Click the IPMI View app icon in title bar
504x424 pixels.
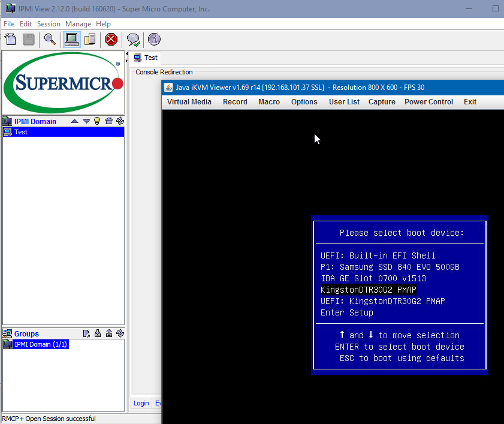pyautogui.click(x=10, y=8)
